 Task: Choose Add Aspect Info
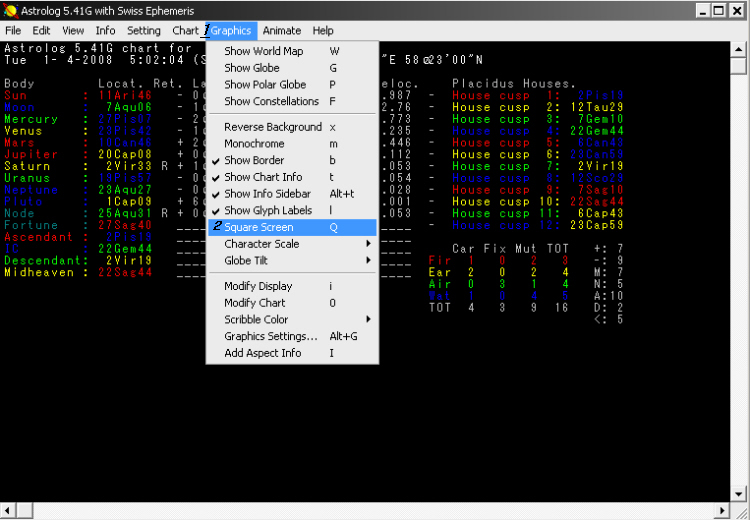tap(292, 353)
